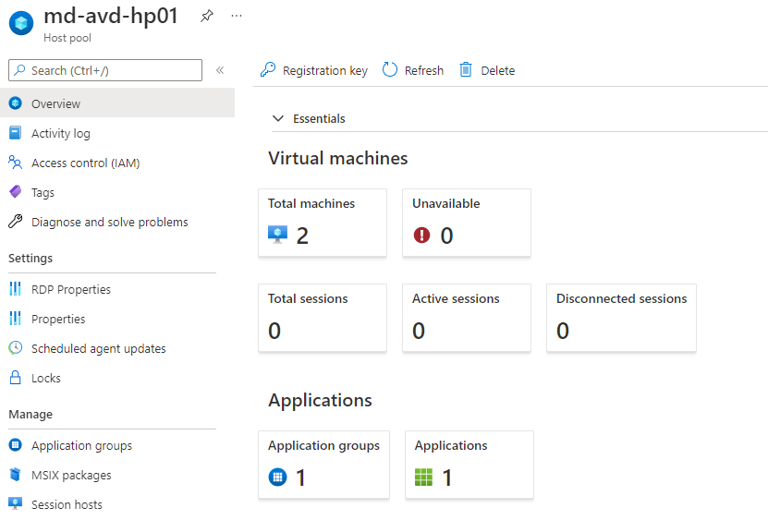768x532 pixels.
Task: Open MSIX packages page
Action: 70,475
